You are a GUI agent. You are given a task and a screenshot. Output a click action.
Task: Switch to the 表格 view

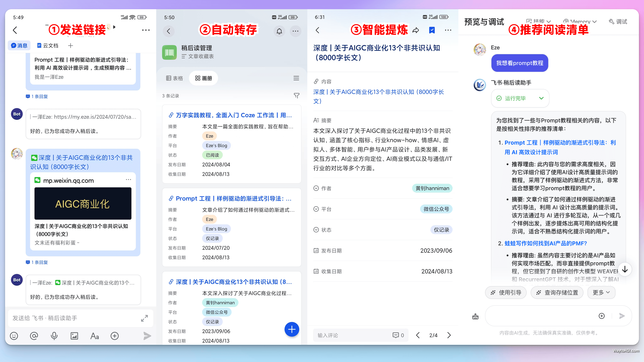[x=174, y=78]
